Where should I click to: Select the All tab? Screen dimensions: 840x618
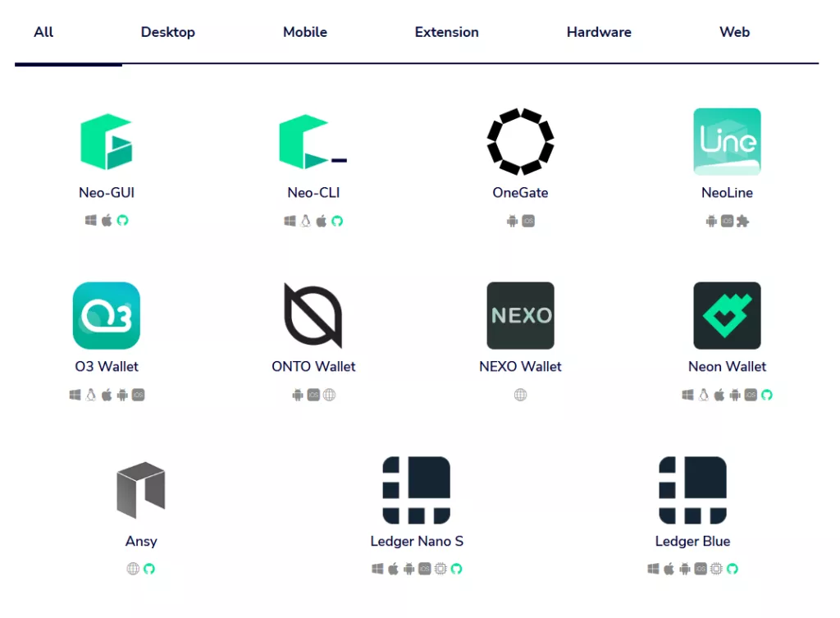(x=43, y=32)
